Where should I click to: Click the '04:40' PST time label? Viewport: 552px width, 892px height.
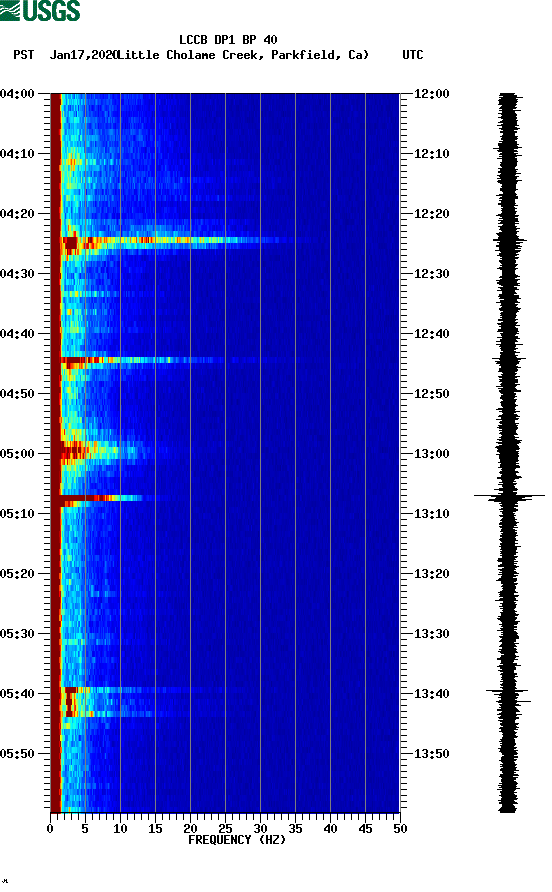[17, 333]
